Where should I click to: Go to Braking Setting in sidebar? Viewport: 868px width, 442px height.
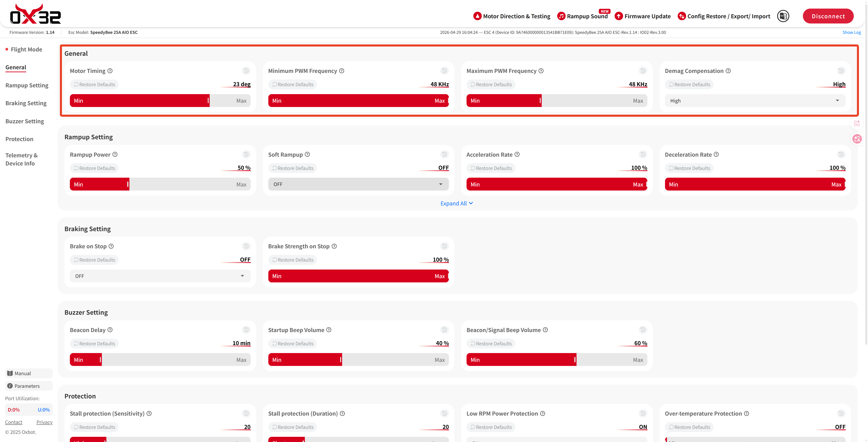coord(26,103)
